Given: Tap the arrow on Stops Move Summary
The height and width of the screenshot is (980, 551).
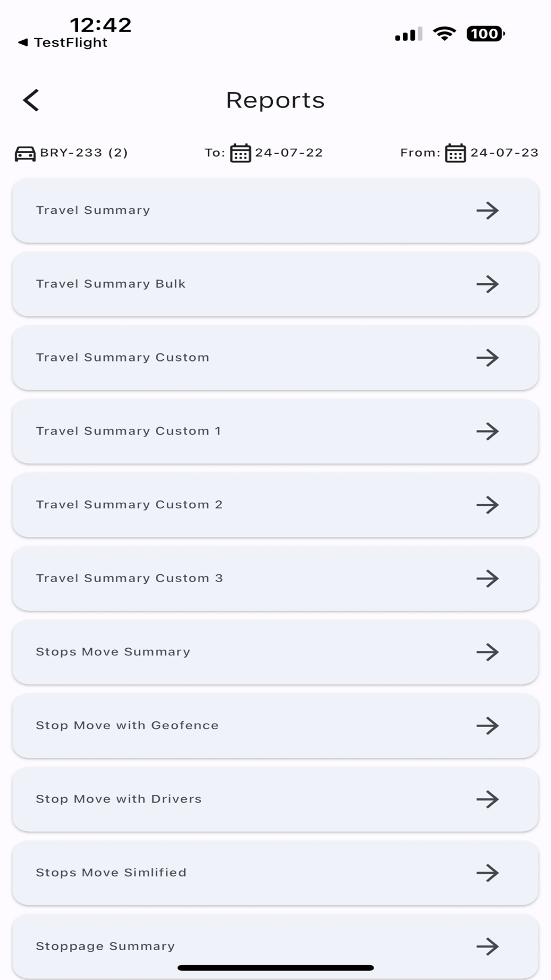Looking at the screenshot, I should click(488, 652).
